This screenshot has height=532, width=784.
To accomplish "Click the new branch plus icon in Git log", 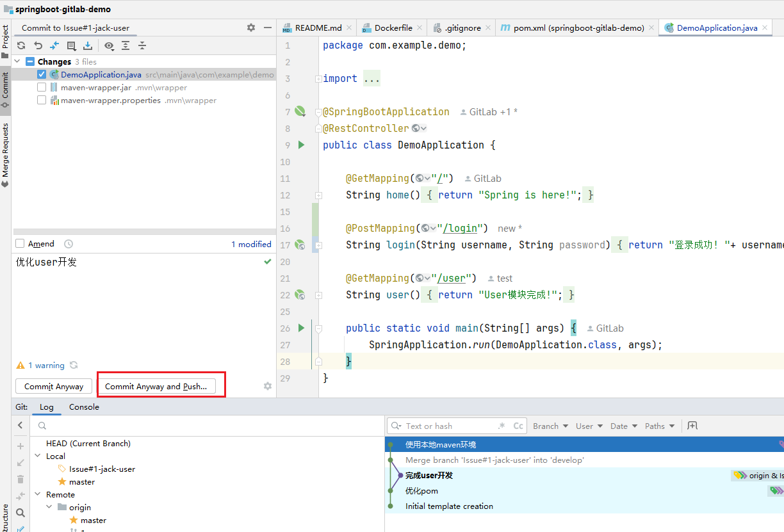I will [x=20, y=446].
